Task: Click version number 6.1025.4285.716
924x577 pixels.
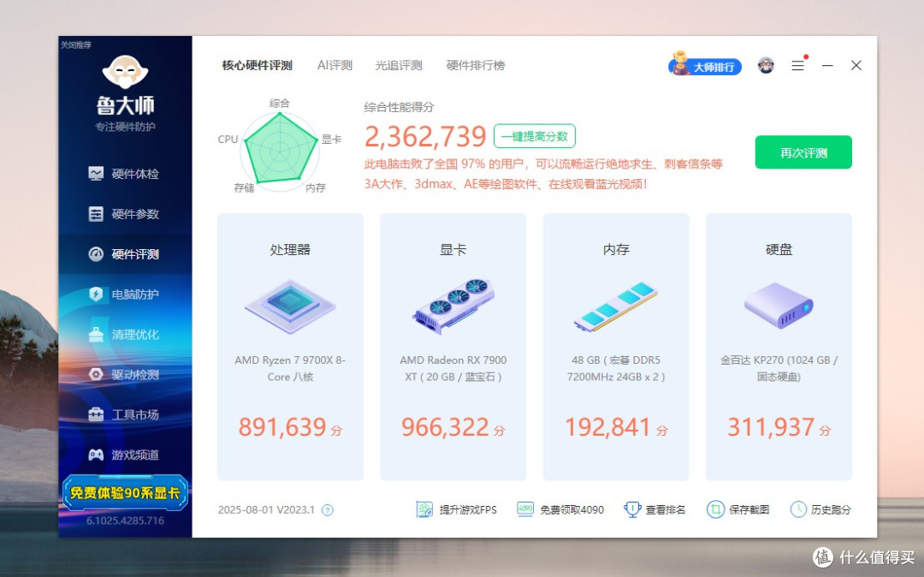Action: click(125, 521)
